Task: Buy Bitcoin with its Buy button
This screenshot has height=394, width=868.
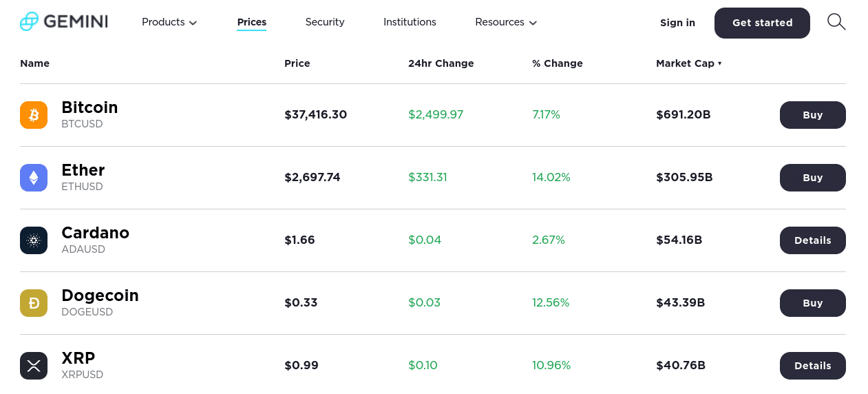Action: 812,115
